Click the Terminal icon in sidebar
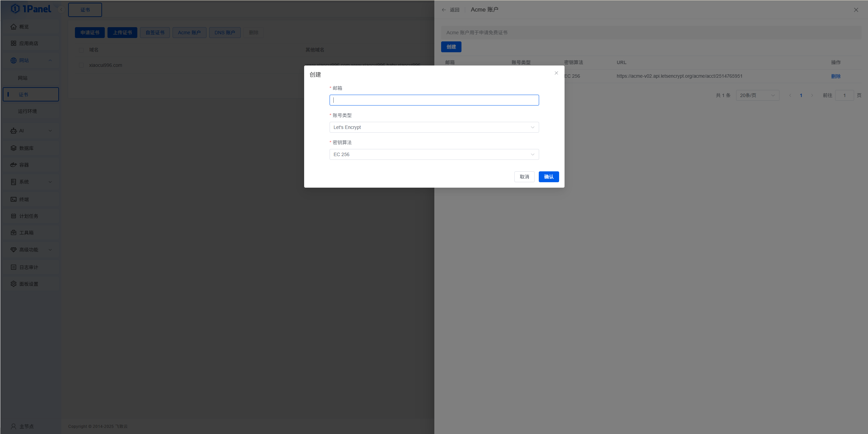The image size is (868, 434). pyautogui.click(x=14, y=200)
